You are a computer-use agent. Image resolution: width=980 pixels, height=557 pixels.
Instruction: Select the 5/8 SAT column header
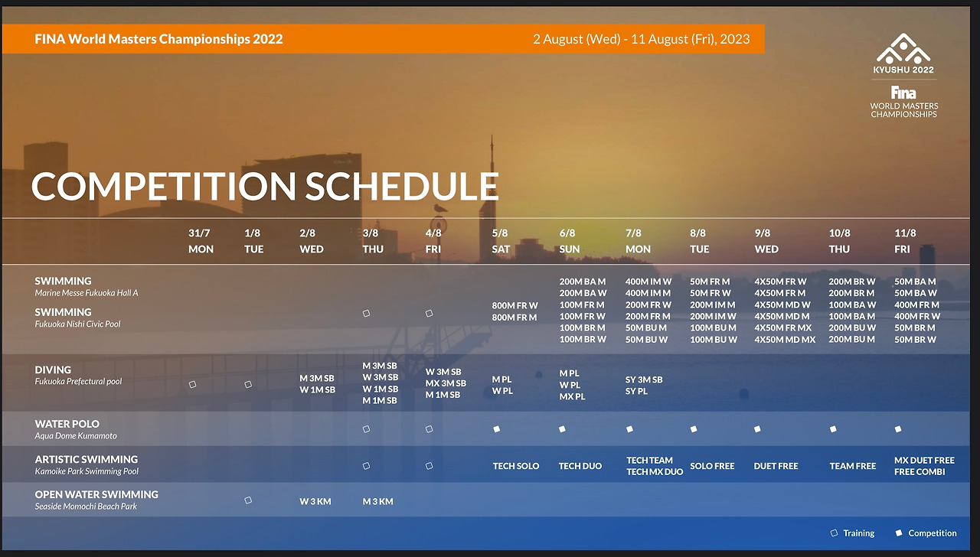(x=501, y=241)
